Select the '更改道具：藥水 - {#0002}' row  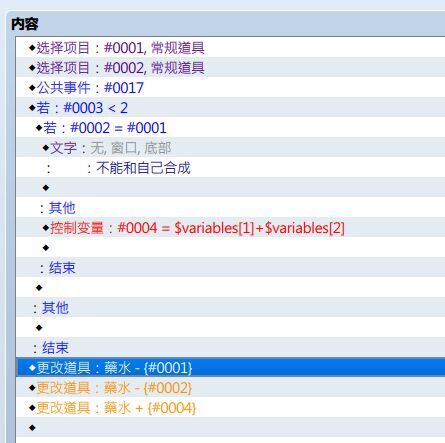pyautogui.click(x=230, y=387)
